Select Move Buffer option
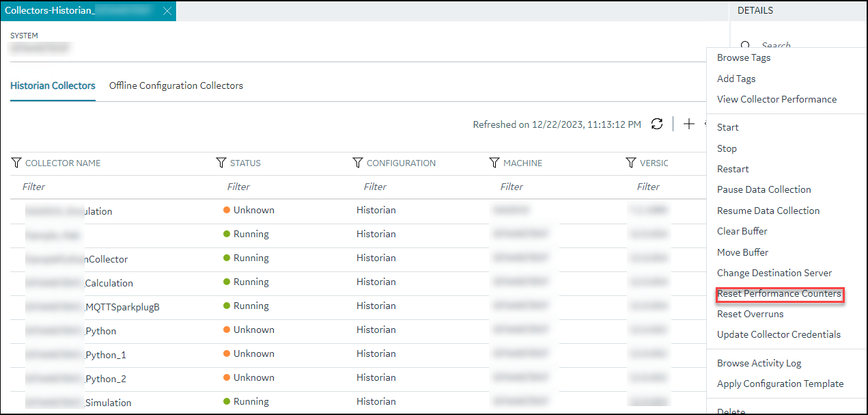Viewport: 868px width, 415px height. (x=742, y=252)
